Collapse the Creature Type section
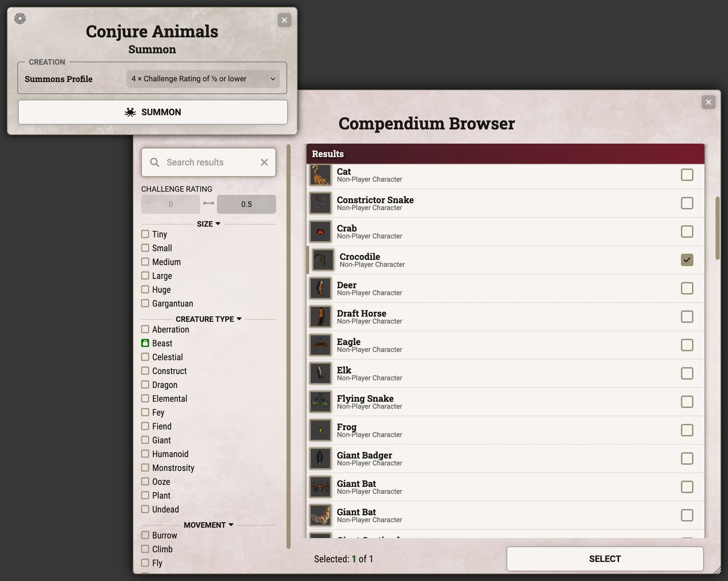This screenshot has height=581, width=728. (208, 319)
